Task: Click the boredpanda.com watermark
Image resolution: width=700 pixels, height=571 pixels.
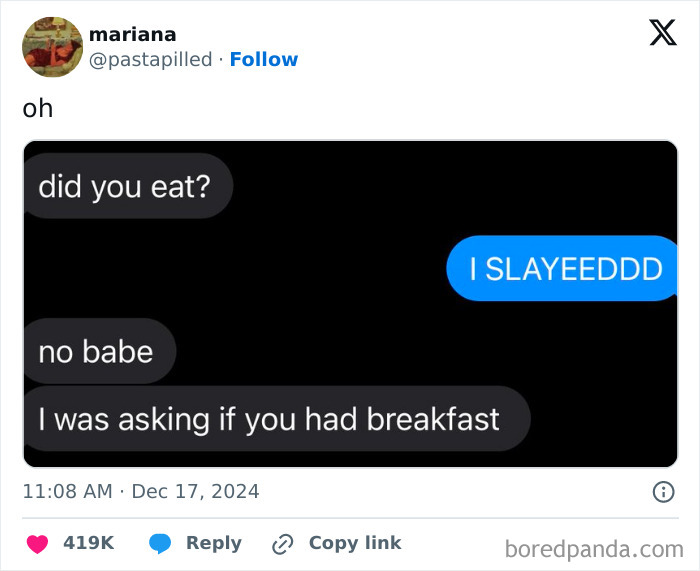Action: tap(593, 548)
